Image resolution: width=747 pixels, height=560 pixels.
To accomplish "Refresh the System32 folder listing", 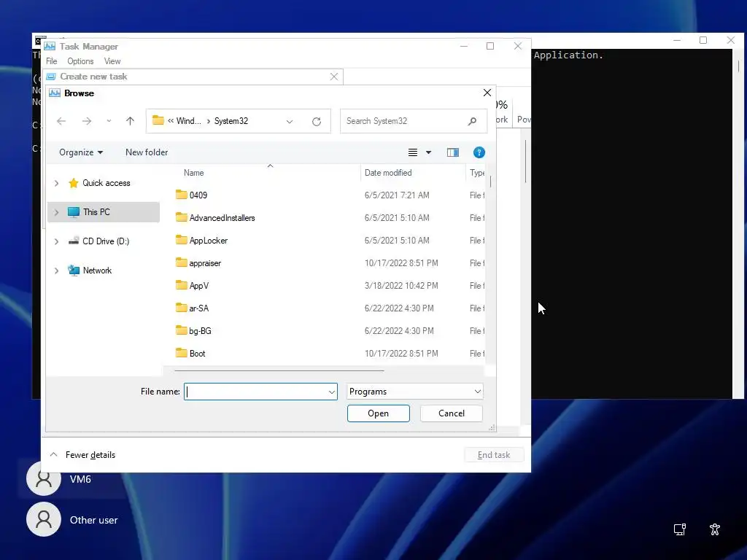I will point(317,122).
